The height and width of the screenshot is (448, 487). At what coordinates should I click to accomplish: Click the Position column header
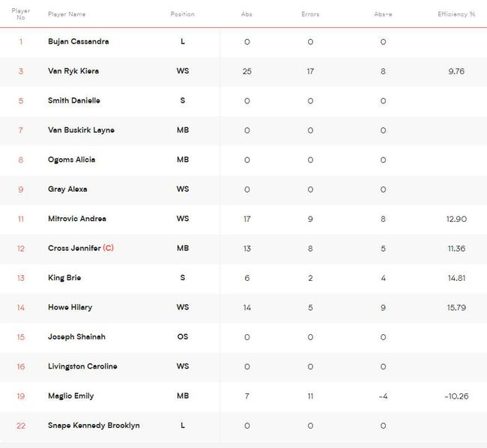point(182,14)
